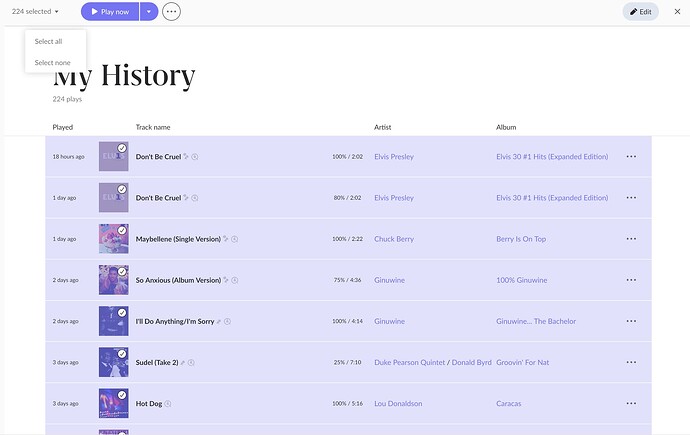
Task: Click the sparkle icon after Don't Be Cruel, 80% row
Action: pos(186,198)
